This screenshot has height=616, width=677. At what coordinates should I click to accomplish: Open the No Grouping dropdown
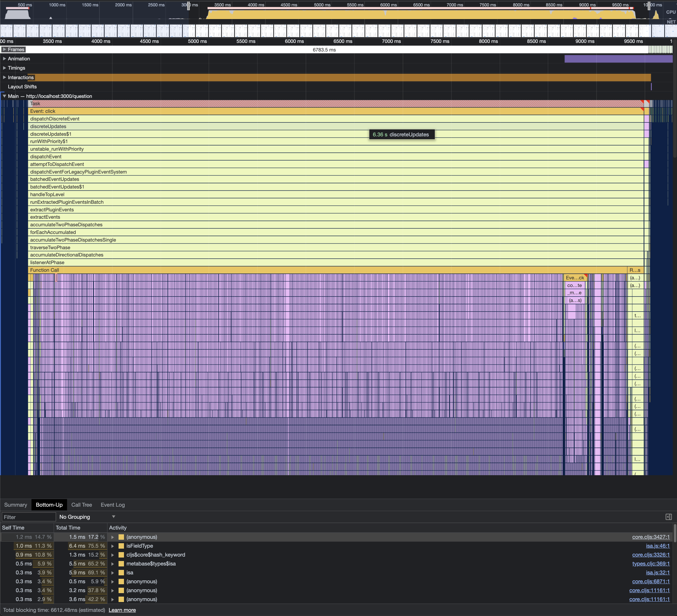click(85, 517)
